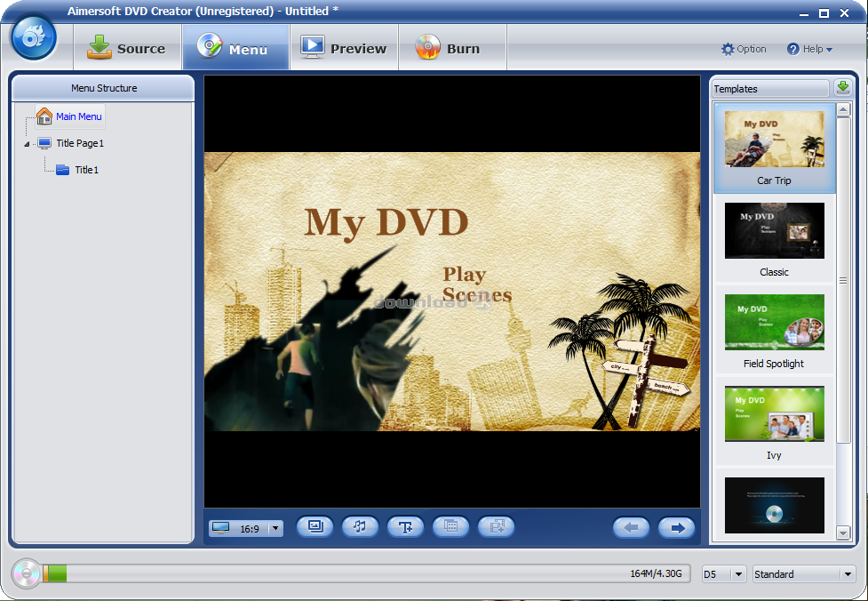Select the background music icon
This screenshot has width=868, height=601.
[360, 526]
